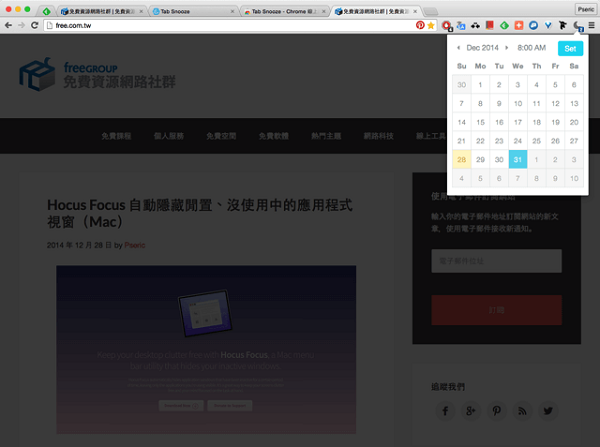Select November 30 in the calendar
The height and width of the screenshot is (447, 600).
pos(461,85)
